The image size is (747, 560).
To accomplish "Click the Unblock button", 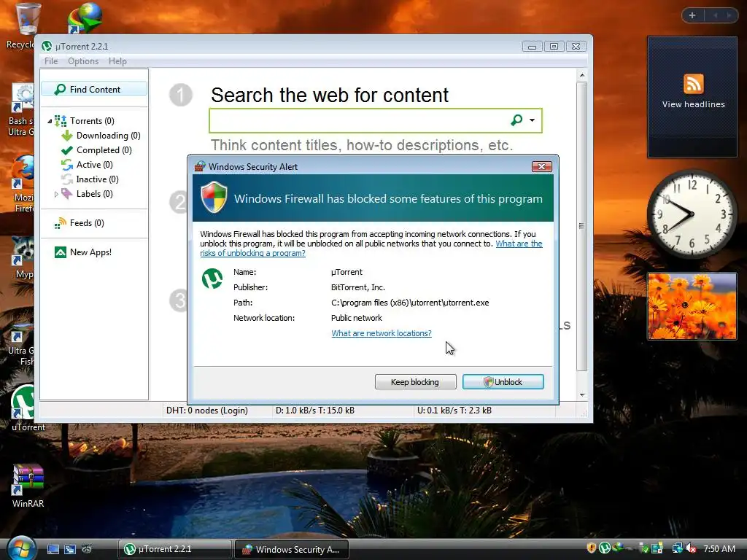I will [x=503, y=382].
